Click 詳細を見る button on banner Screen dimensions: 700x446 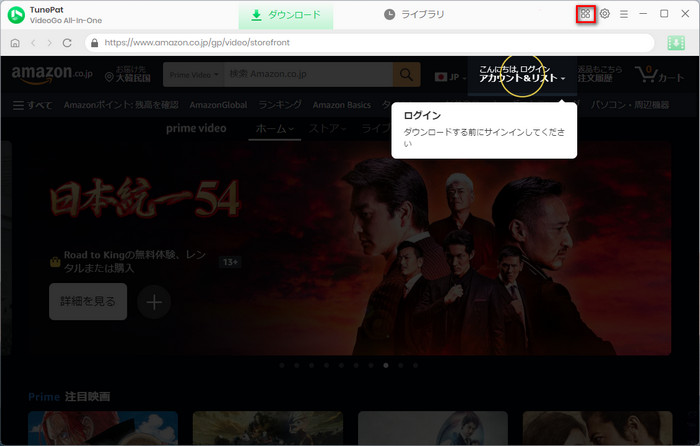88,301
